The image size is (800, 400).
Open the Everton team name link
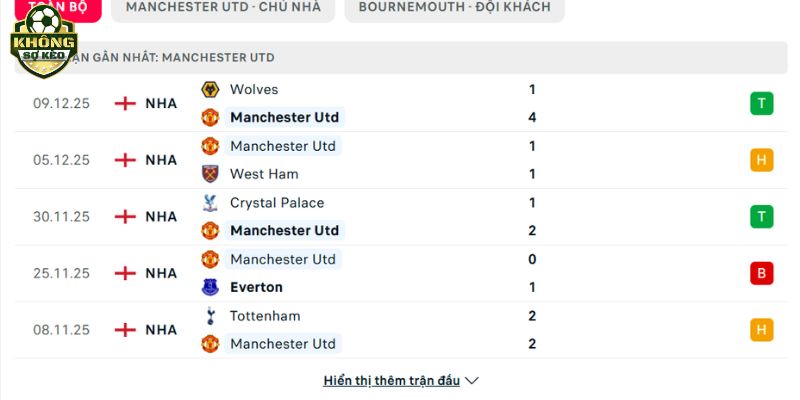point(256,287)
